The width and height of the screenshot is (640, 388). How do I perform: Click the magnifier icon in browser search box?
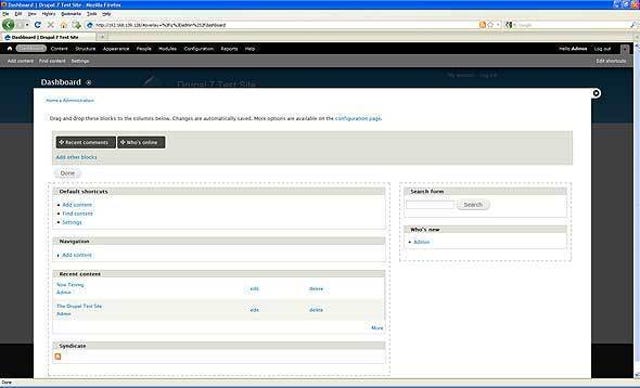[633, 25]
